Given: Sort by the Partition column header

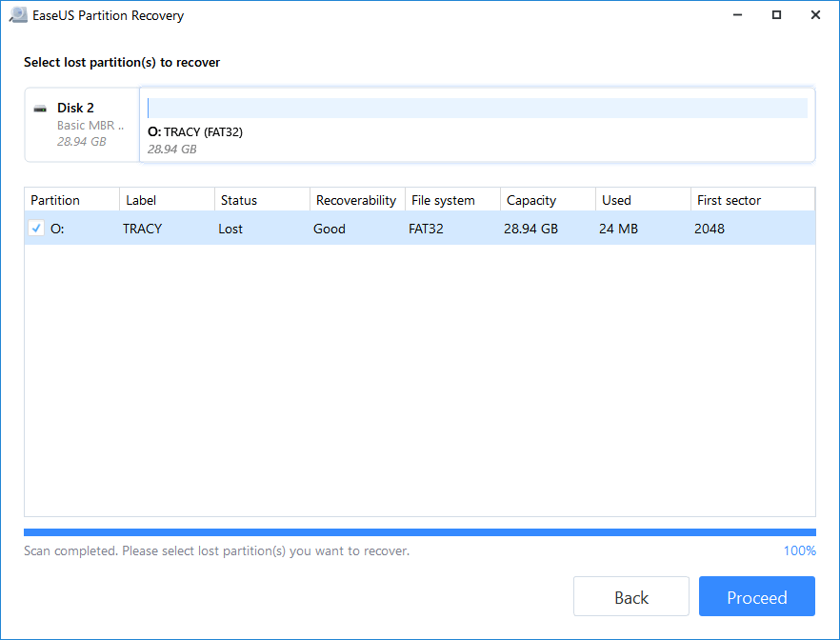Looking at the screenshot, I should [57, 200].
